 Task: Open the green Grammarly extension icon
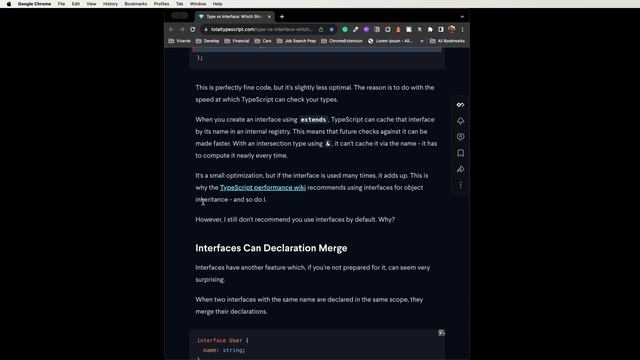(345, 29)
